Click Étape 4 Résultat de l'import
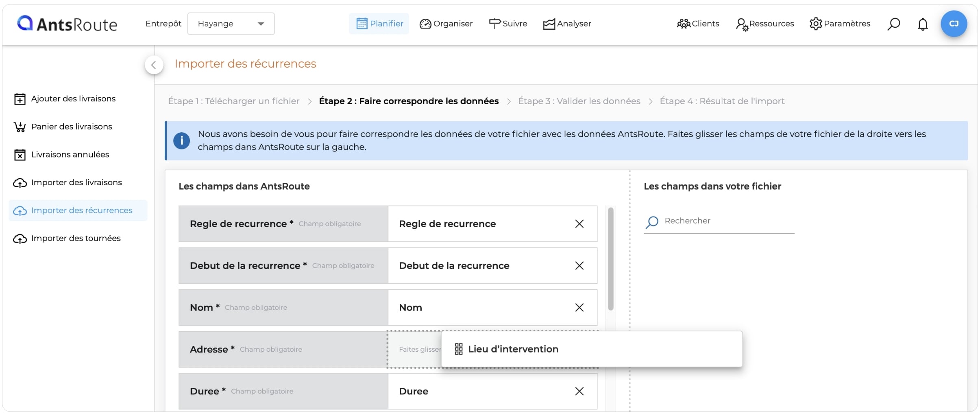Viewport: 980px width, 414px height. (722, 101)
